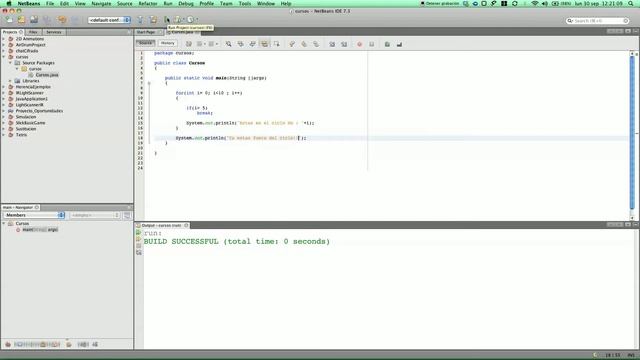Click the New File toolbar icon
The height and width of the screenshot is (360, 640).
pos(9,20)
